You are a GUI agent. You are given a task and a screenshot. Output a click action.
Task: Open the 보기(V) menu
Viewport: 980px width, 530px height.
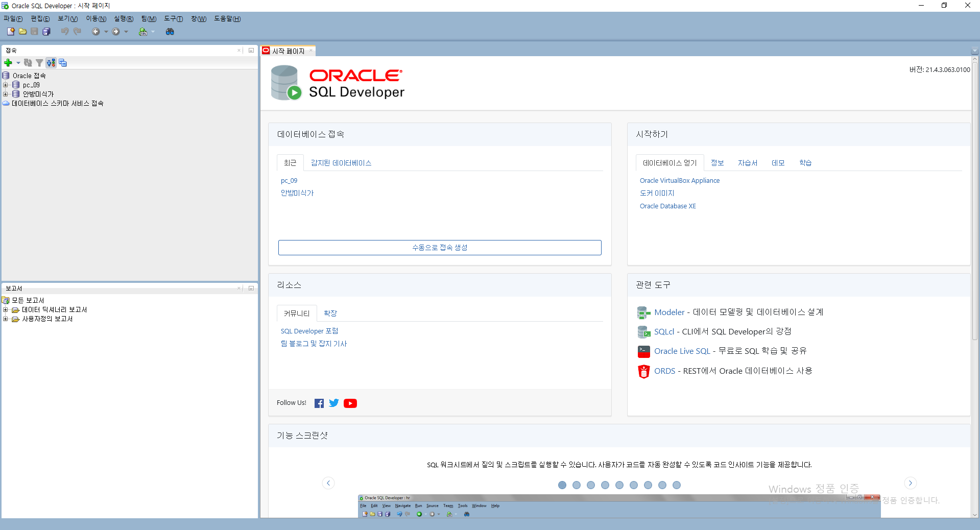click(68, 18)
